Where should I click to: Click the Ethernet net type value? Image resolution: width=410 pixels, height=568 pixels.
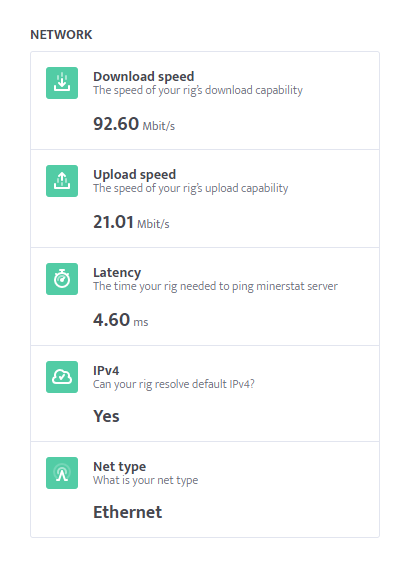(127, 512)
